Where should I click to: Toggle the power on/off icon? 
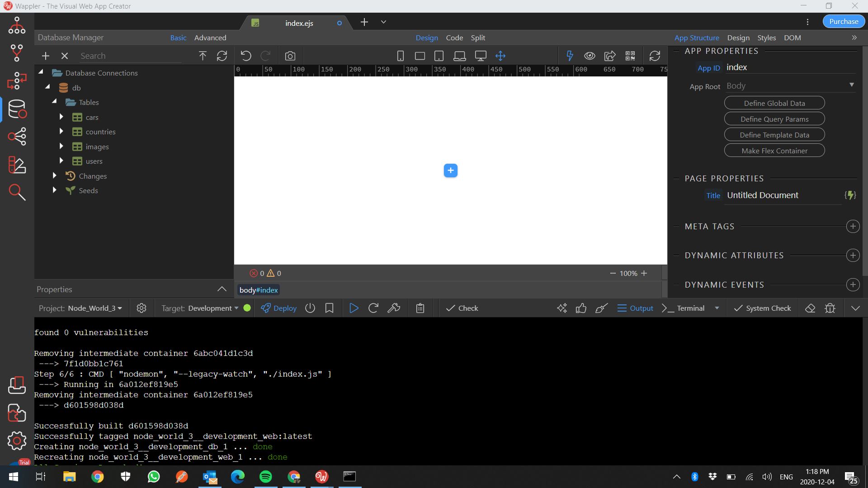tap(310, 308)
